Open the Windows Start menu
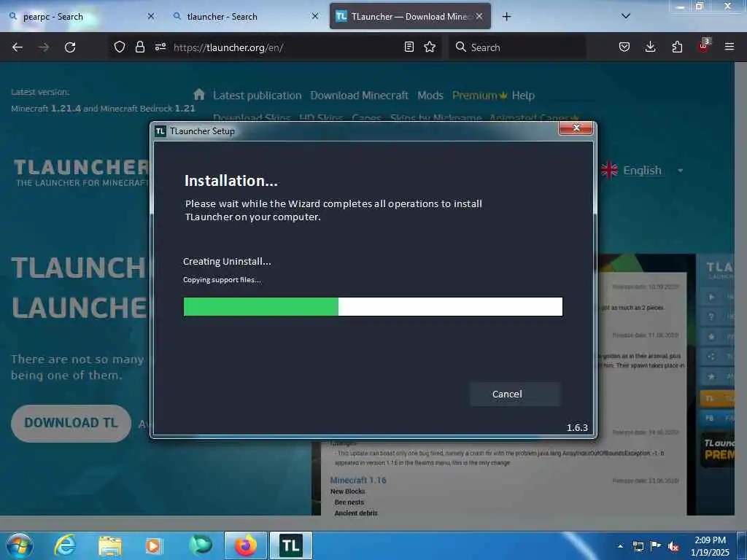This screenshot has height=560, width=747. (x=20, y=545)
